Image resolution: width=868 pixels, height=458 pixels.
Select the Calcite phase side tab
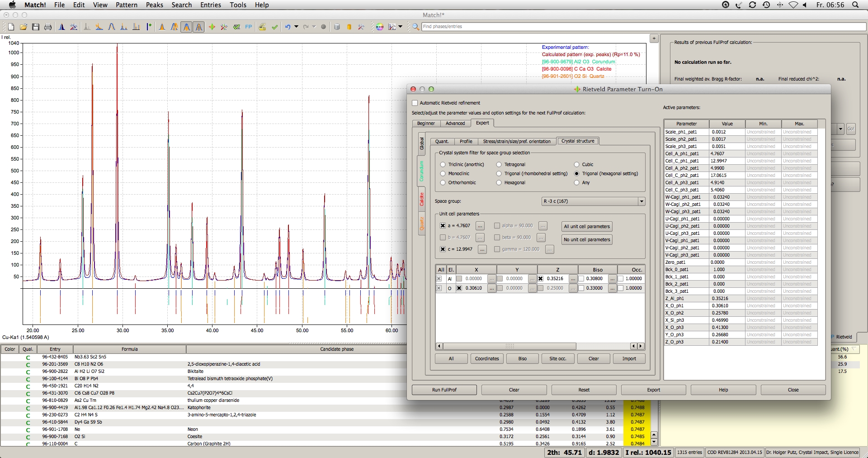(x=421, y=199)
